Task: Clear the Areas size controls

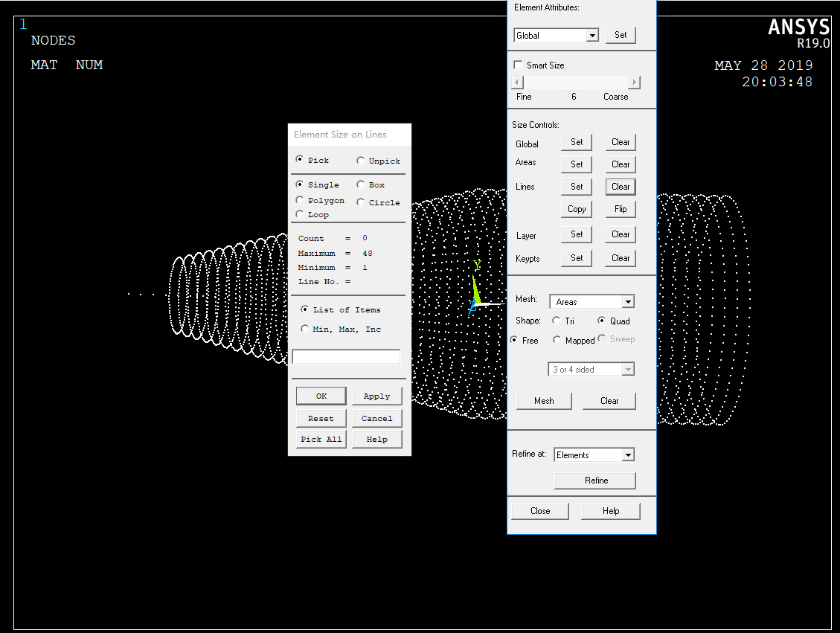Action: point(621,164)
